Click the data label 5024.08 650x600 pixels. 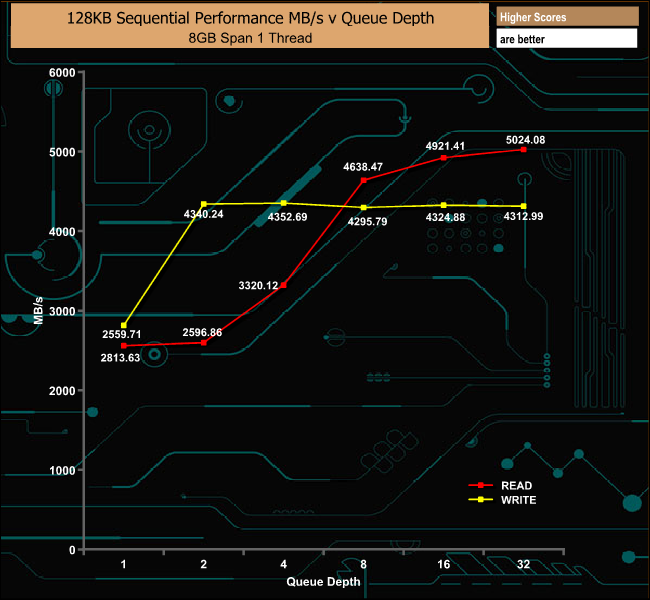(x=525, y=140)
